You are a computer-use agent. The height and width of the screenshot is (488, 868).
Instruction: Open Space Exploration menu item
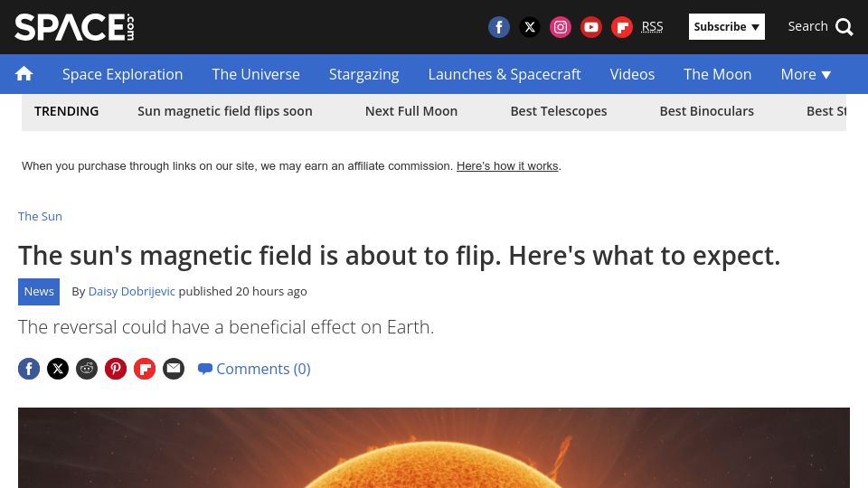click(x=122, y=74)
